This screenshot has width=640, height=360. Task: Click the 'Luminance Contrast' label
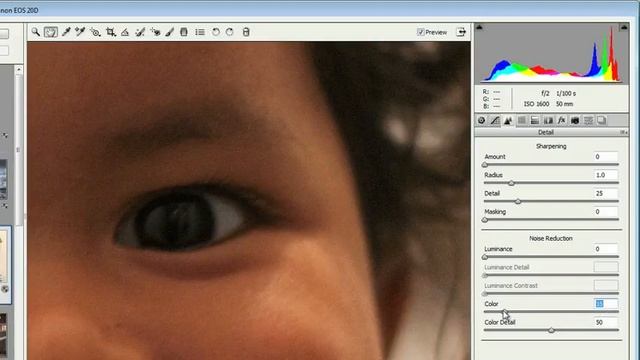click(511, 286)
